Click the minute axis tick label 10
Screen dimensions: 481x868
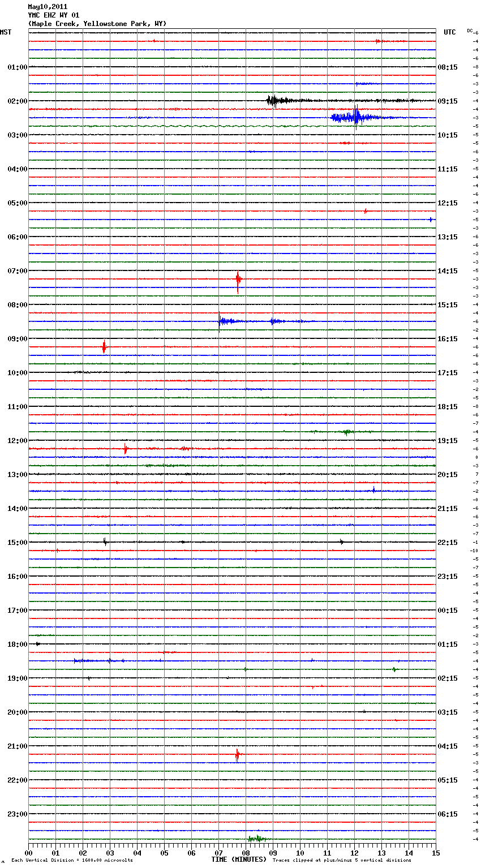click(300, 853)
